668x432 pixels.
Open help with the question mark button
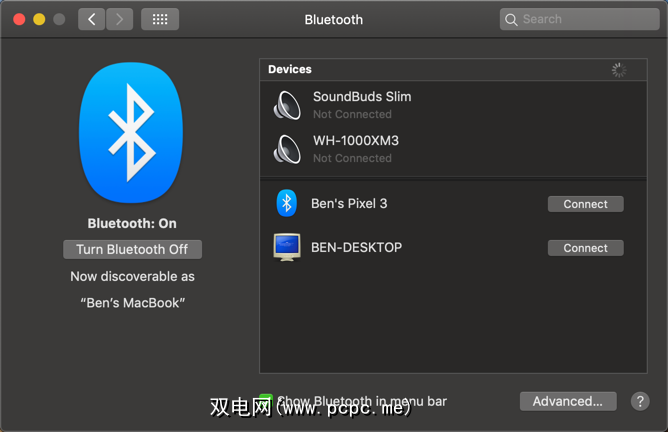coord(640,401)
